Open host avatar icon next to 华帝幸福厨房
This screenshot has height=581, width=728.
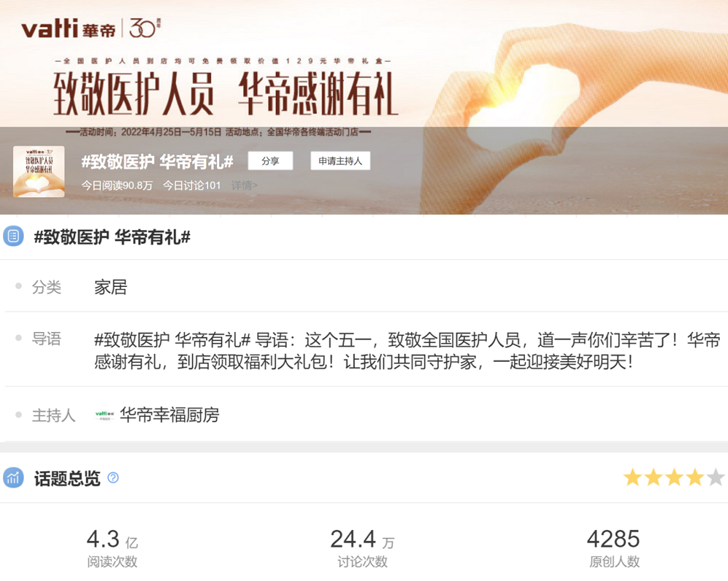pos(104,414)
